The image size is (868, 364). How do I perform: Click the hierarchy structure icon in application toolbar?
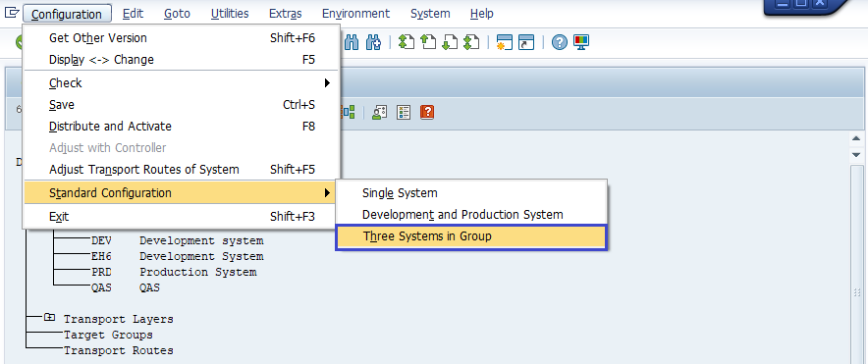pyautogui.click(x=348, y=112)
